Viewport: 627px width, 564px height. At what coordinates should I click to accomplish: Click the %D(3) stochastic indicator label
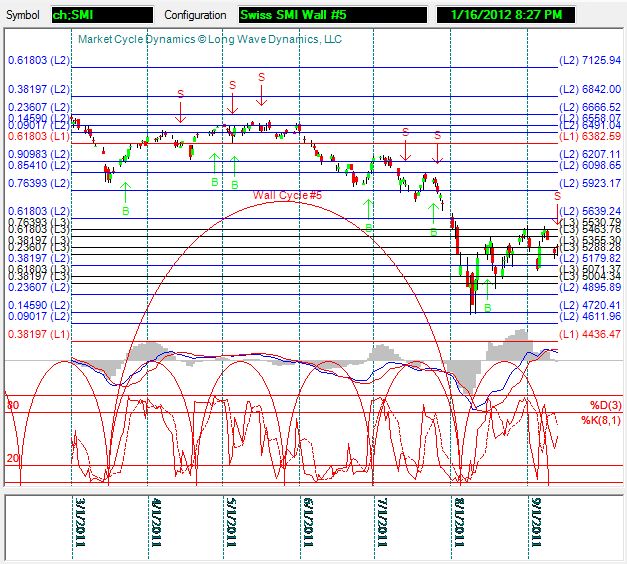603,405
